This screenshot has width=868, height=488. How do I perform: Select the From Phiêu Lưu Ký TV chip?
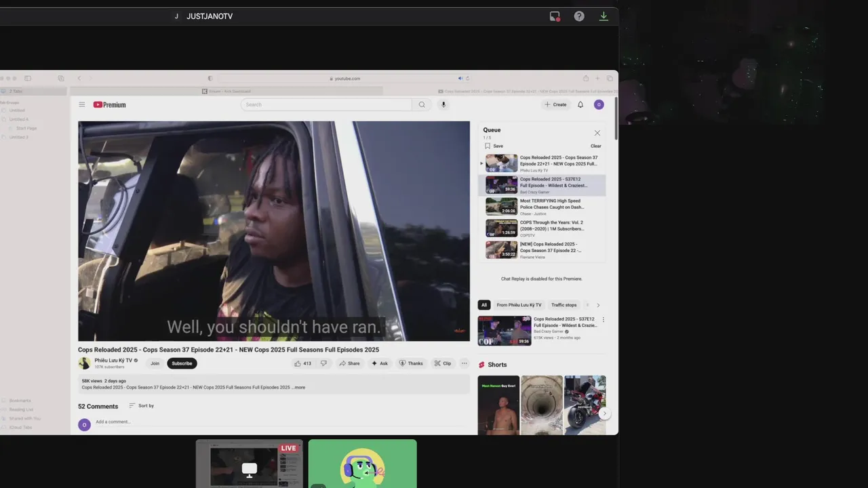[519, 305]
